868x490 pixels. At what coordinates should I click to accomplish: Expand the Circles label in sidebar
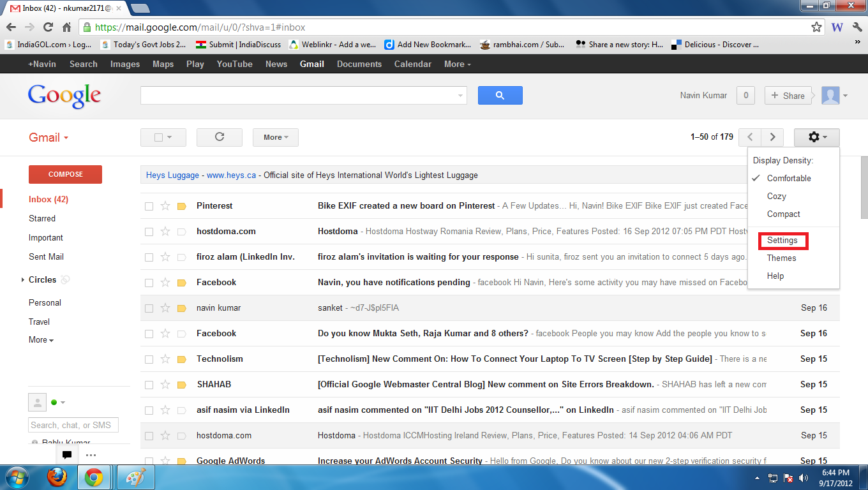point(23,279)
